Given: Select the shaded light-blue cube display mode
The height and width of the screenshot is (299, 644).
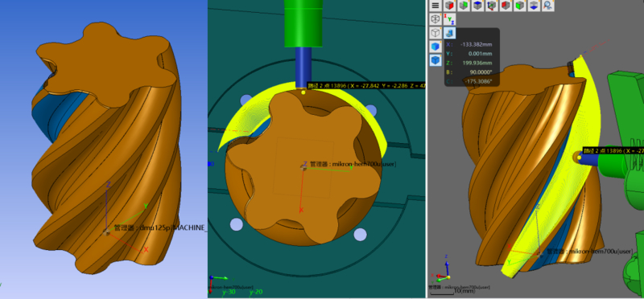Looking at the screenshot, I should point(436,47).
